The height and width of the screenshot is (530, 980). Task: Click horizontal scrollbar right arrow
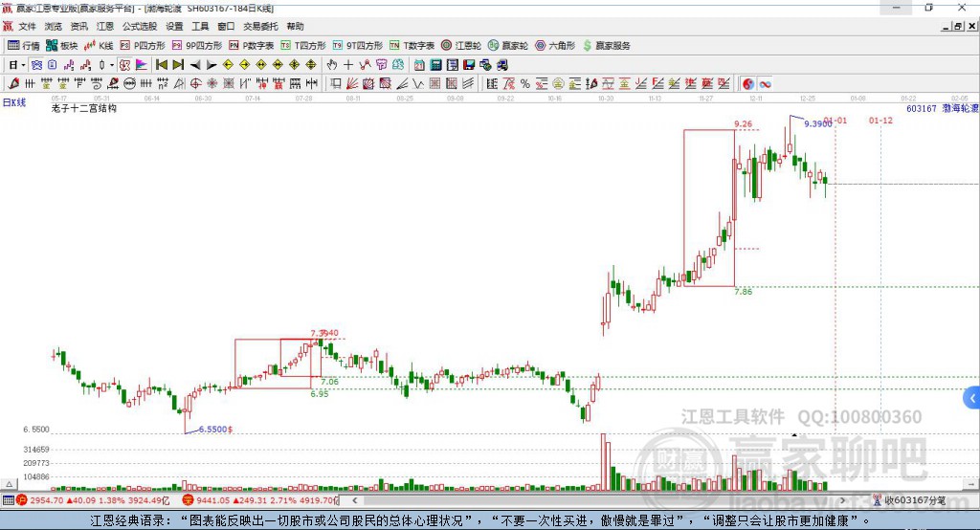[842, 500]
